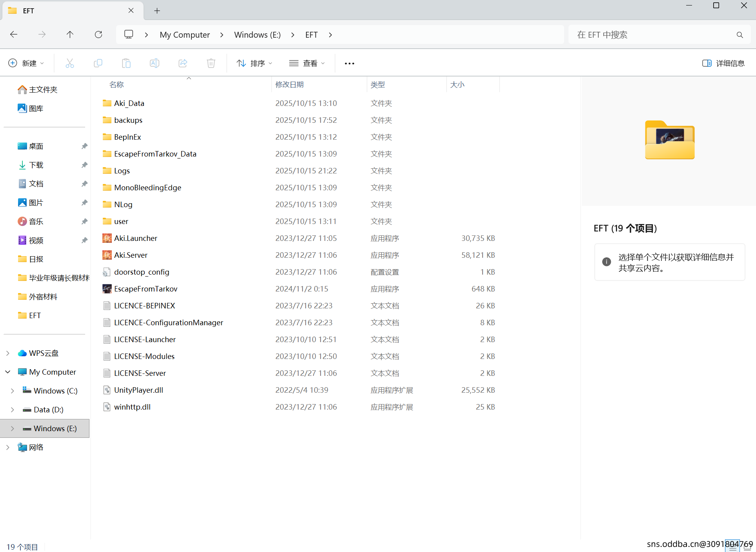
Task: Toggle the 详细信息 details pane
Action: [723, 63]
